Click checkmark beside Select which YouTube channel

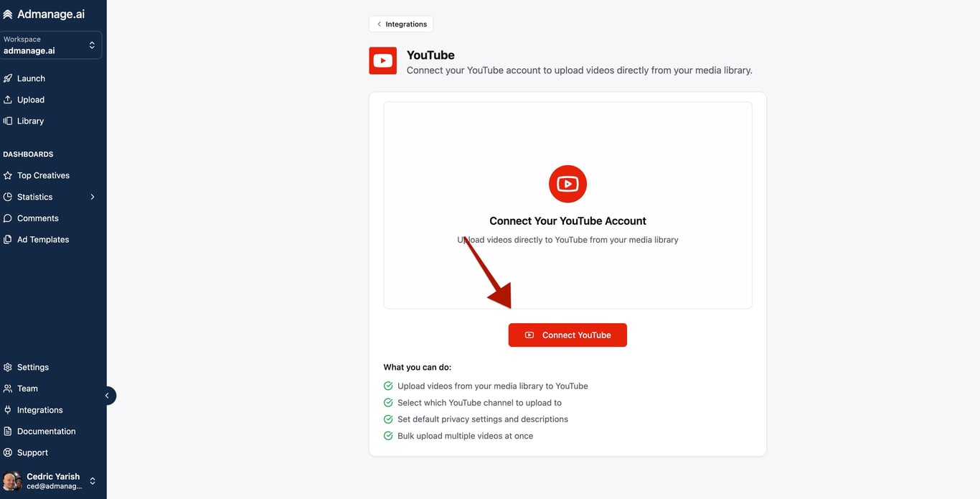point(388,403)
